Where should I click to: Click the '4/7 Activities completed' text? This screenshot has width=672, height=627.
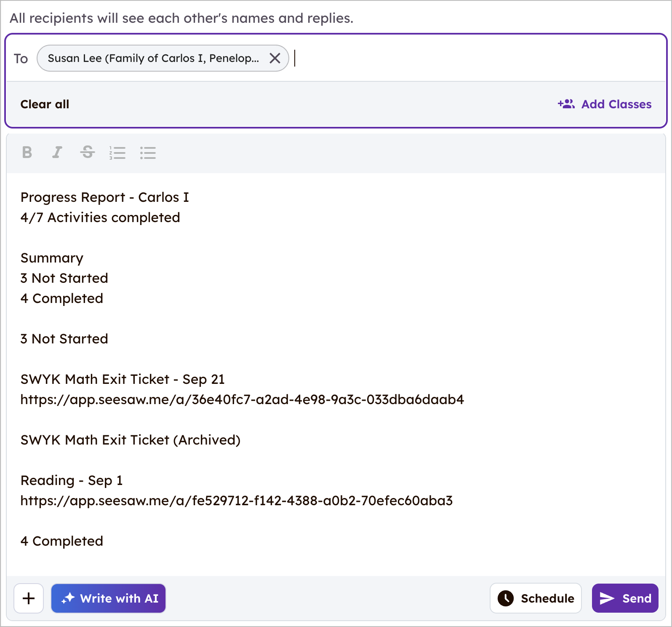tap(100, 217)
